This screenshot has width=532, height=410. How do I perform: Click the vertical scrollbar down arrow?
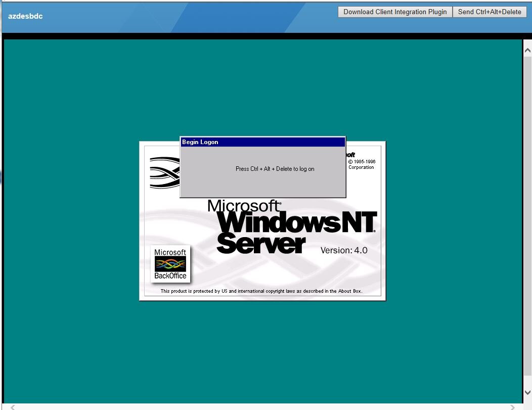click(x=527, y=392)
